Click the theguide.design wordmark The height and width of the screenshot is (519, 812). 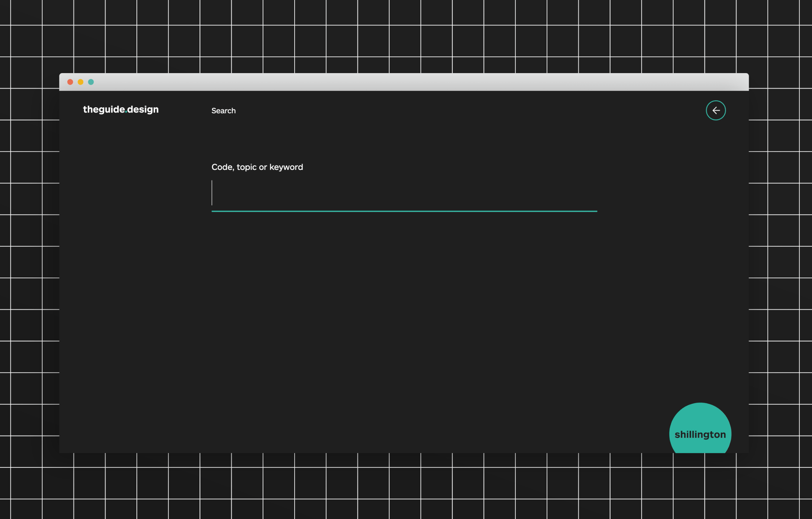pyautogui.click(x=121, y=110)
